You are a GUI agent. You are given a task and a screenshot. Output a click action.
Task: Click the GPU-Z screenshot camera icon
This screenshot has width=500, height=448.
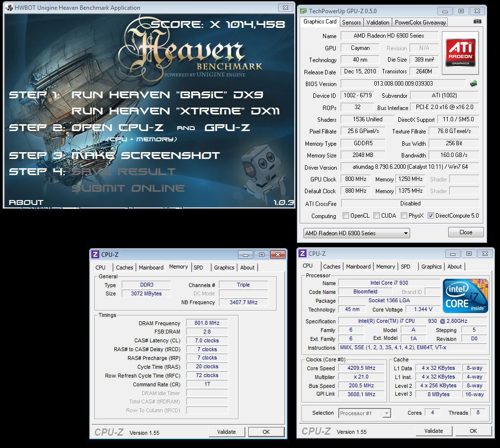(477, 22)
